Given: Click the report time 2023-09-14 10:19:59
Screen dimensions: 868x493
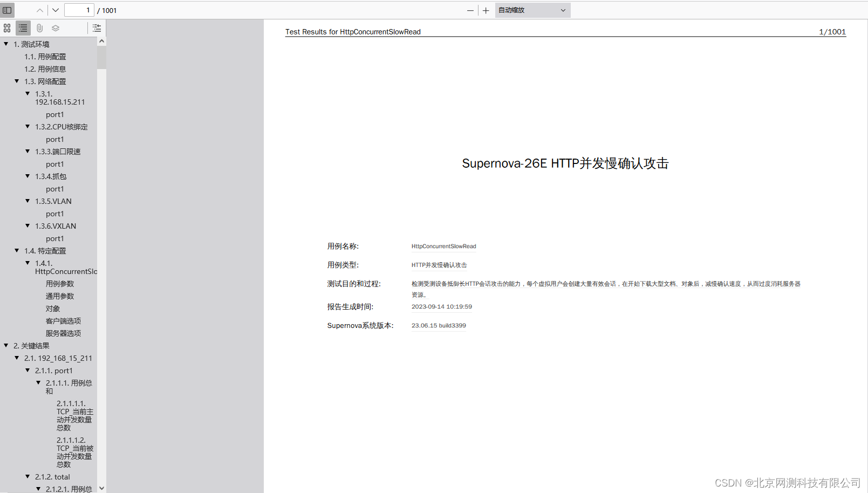Looking at the screenshot, I should point(441,307).
